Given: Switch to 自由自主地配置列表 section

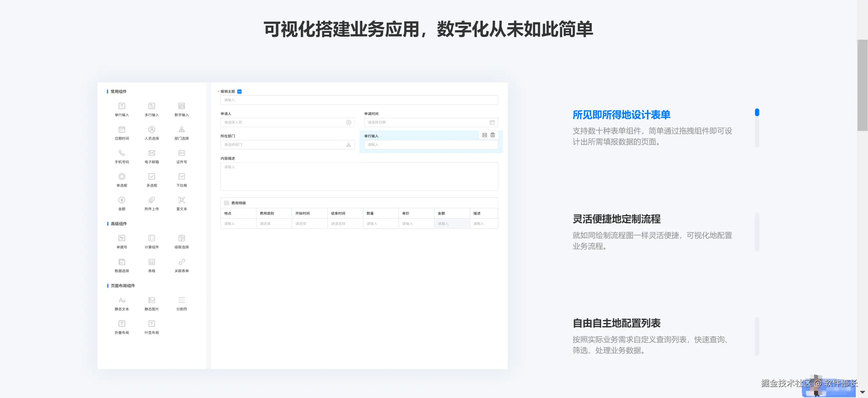Looking at the screenshot, I should tap(616, 323).
